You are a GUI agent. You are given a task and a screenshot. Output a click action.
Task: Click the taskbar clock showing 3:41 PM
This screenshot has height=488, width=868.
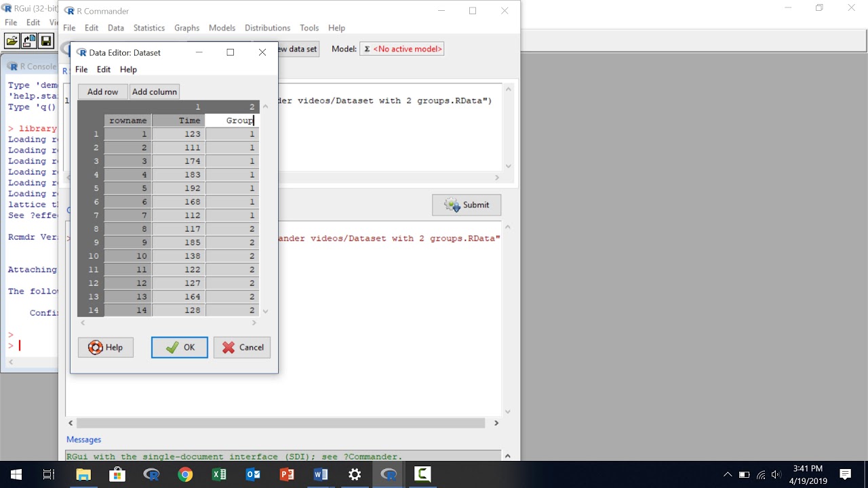pos(807,474)
